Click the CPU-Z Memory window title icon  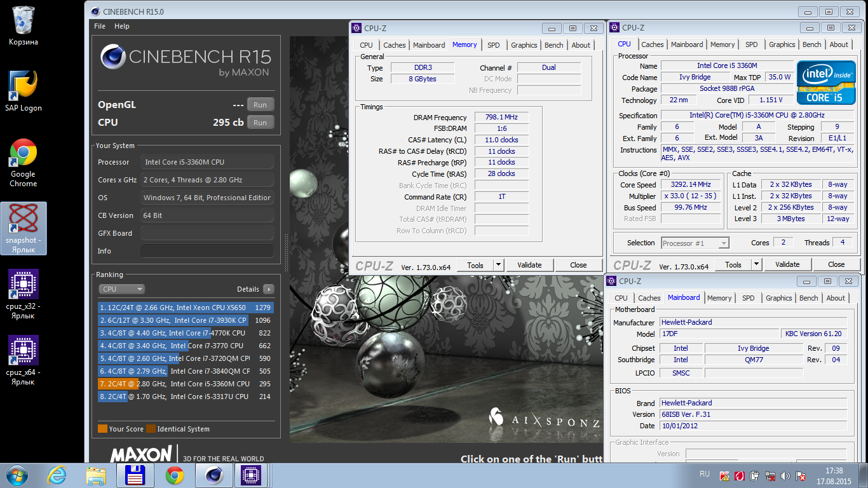356,28
